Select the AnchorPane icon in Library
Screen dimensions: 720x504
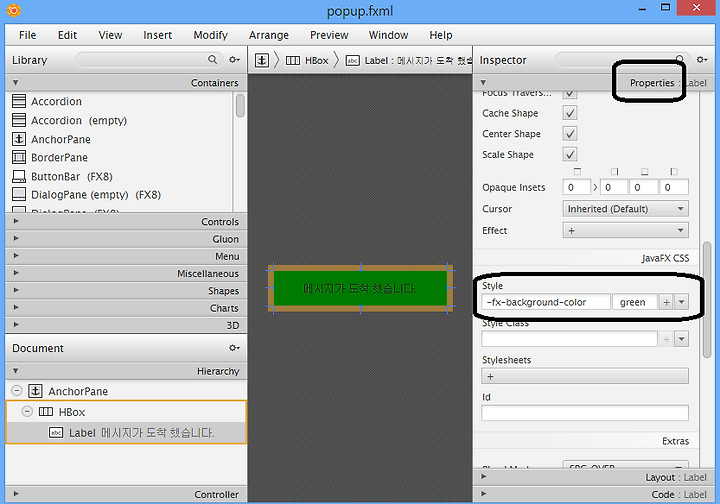click(19, 139)
